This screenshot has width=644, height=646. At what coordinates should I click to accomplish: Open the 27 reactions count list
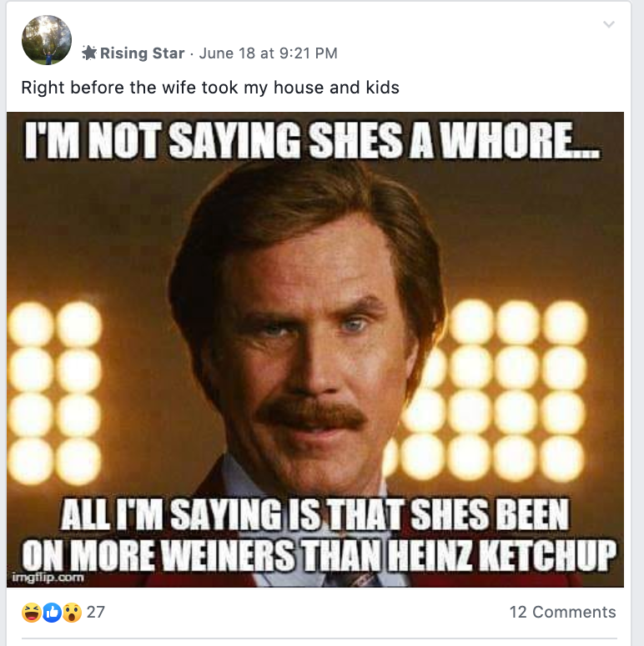click(96, 612)
